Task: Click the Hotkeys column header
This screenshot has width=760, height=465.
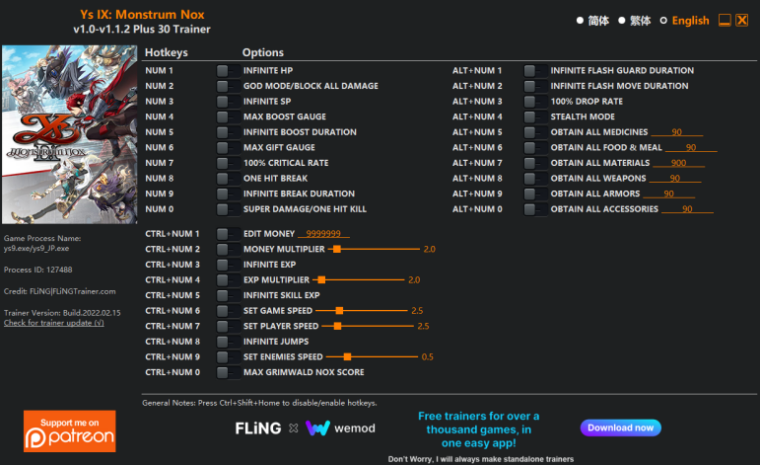Action: [x=166, y=52]
